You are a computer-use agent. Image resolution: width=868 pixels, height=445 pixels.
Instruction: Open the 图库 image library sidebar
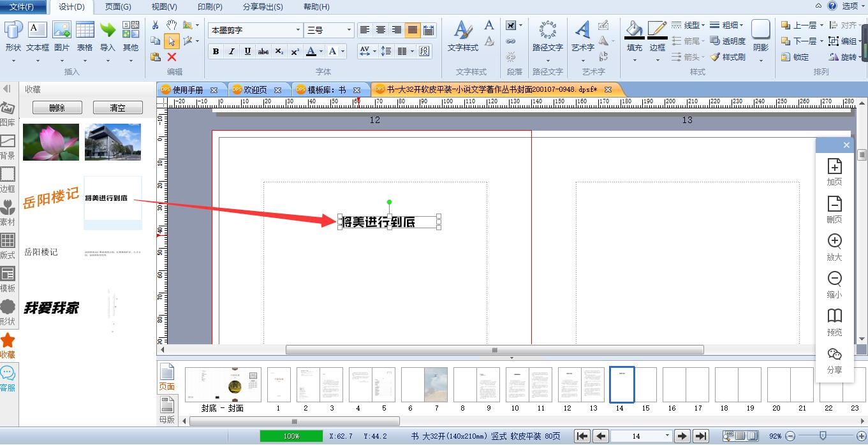8,113
